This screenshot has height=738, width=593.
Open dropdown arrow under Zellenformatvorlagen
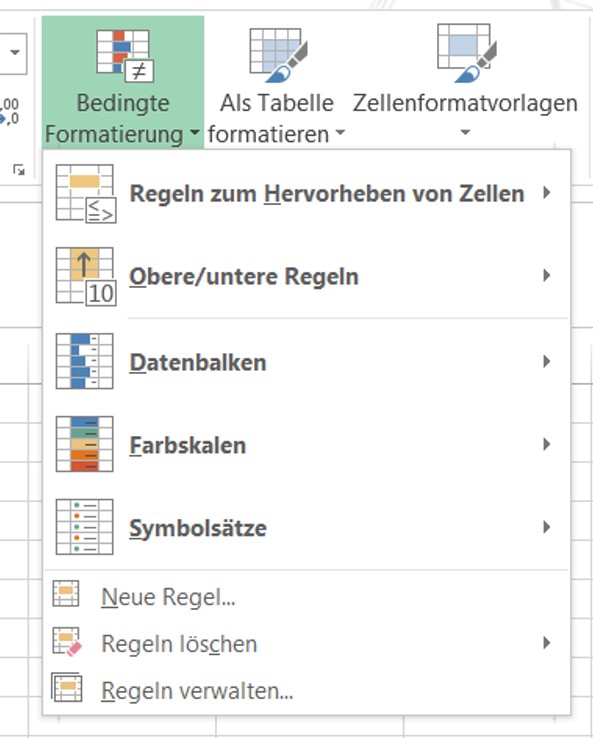tap(465, 132)
